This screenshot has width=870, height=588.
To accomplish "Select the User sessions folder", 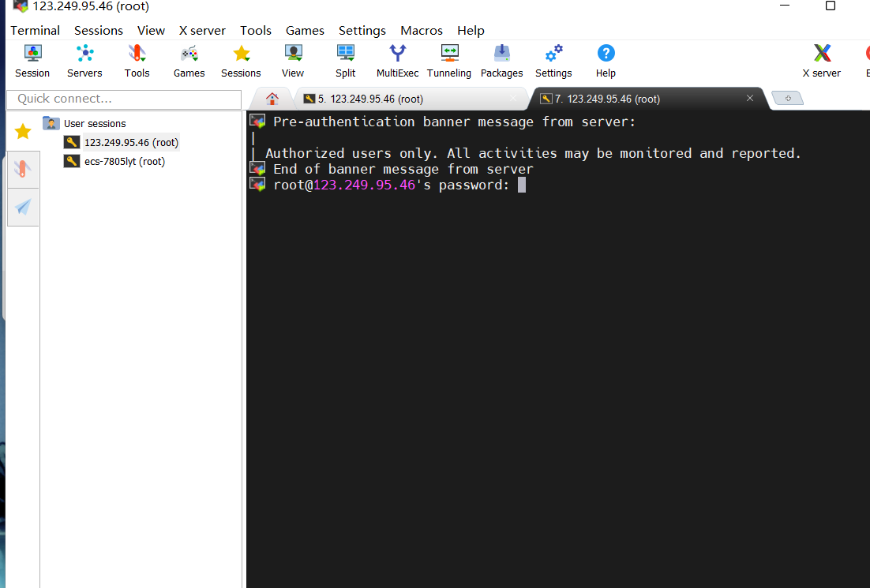I will point(84,123).
